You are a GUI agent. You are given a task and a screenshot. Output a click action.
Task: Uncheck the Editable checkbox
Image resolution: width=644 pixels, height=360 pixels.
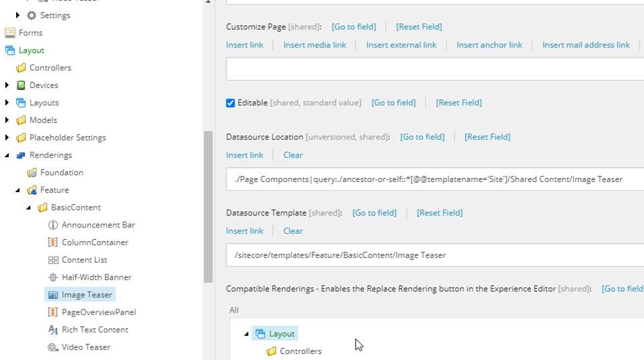231,103
